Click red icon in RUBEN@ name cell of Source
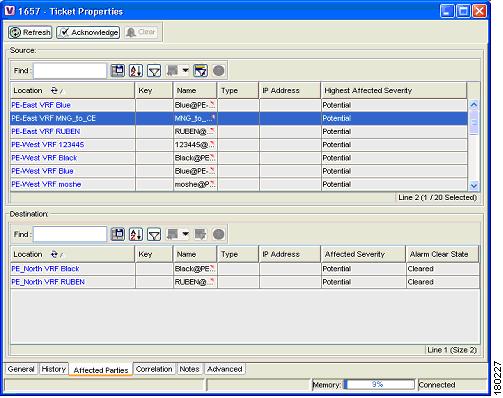 212,130
